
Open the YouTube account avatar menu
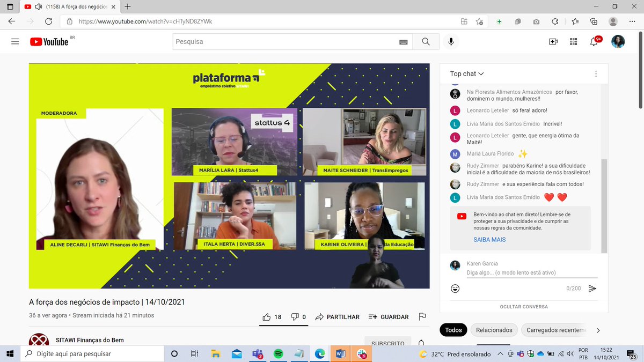(618, 41)
